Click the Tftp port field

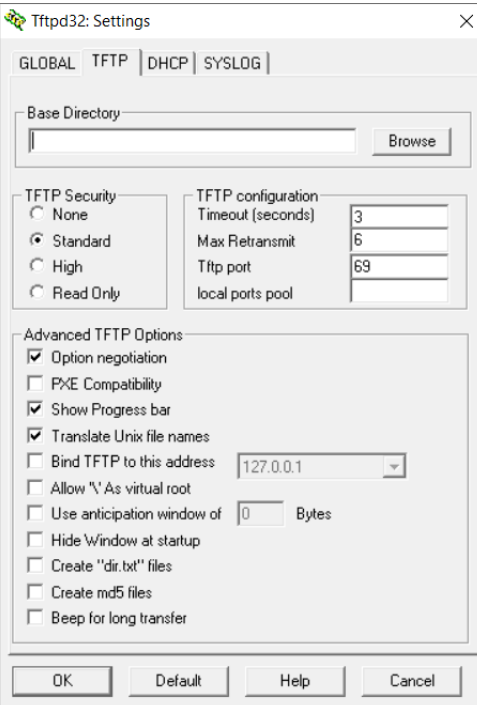(399, 266)
